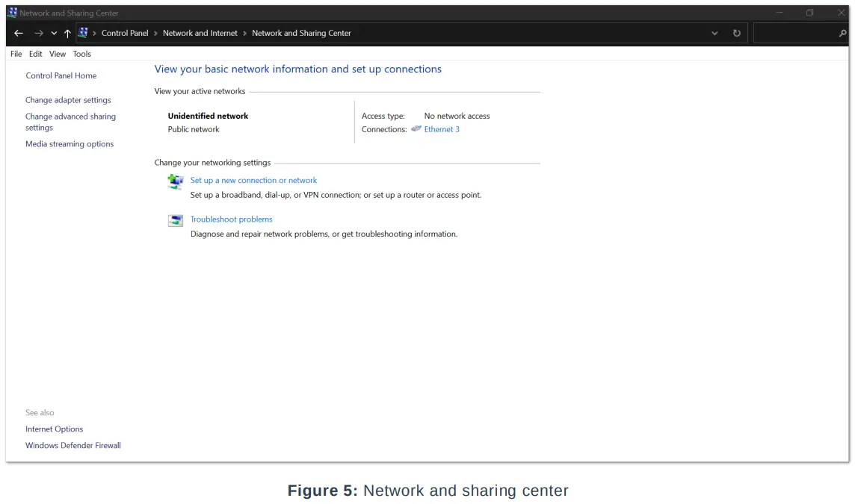Click Set up a new connection or network
Viewport: 855px width, 504px height.
(x=253, y=180)
